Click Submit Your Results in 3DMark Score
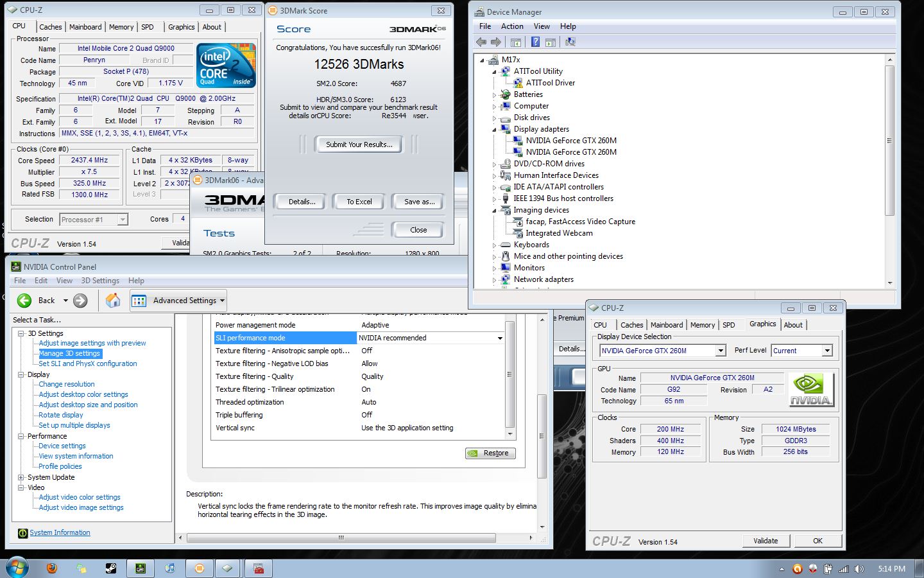The image size is (924, 578). (x=359, y=144)
